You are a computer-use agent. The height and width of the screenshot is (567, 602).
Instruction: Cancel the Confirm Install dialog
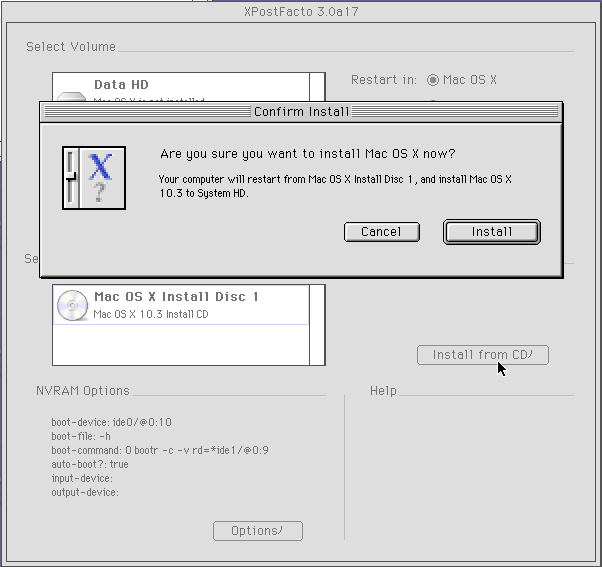tap(382, 232)
